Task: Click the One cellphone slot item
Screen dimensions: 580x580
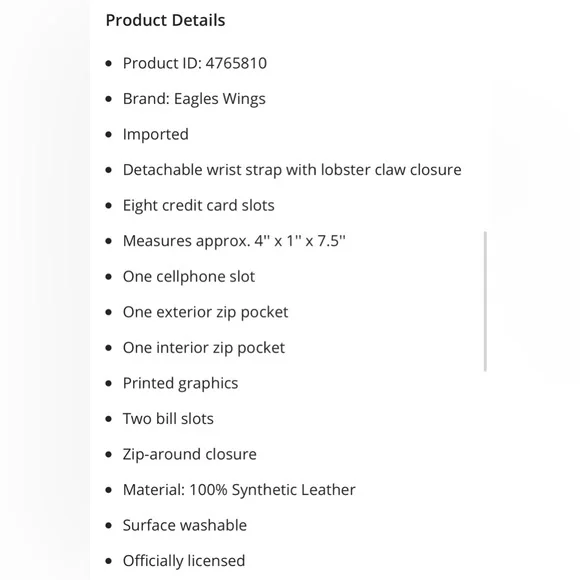Action: [189, 277]
